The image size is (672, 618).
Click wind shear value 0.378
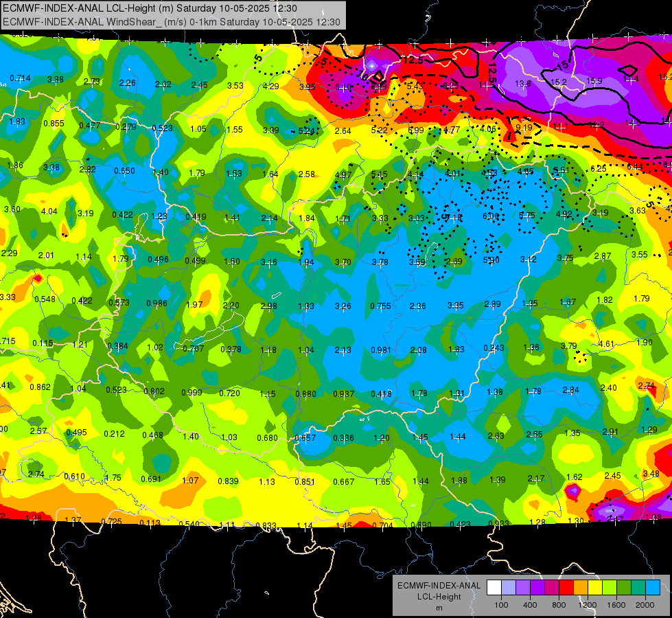[231, 350]
